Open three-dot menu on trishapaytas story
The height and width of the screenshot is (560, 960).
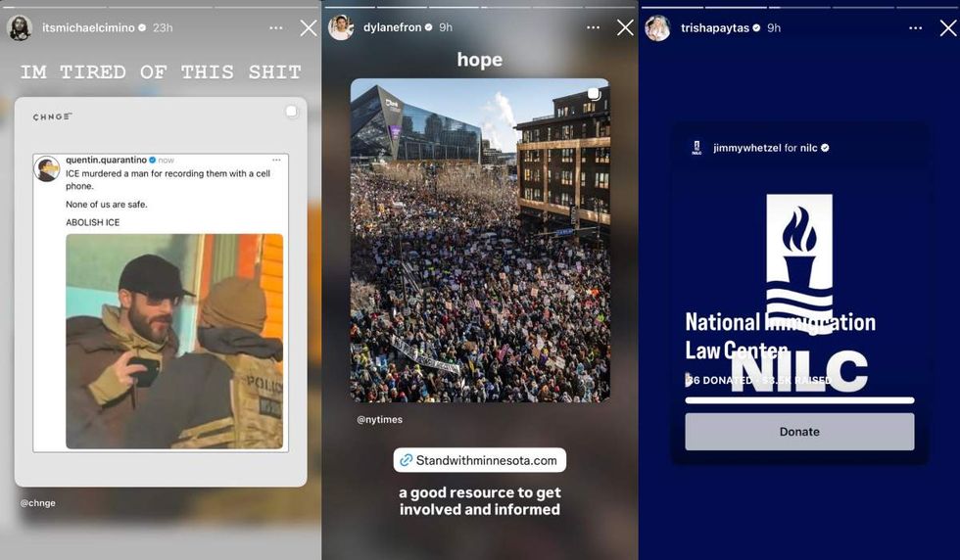point(915,28)
